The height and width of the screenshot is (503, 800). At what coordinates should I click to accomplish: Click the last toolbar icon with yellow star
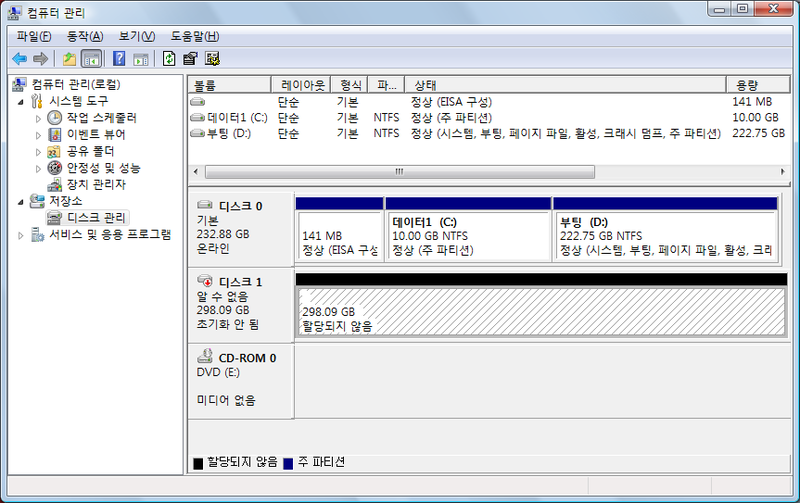click(x=212, y=59)
